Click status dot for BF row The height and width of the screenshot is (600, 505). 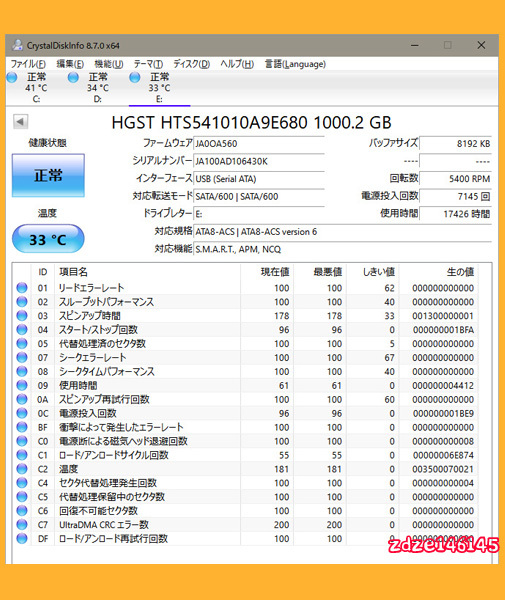[x=22, y=427]
